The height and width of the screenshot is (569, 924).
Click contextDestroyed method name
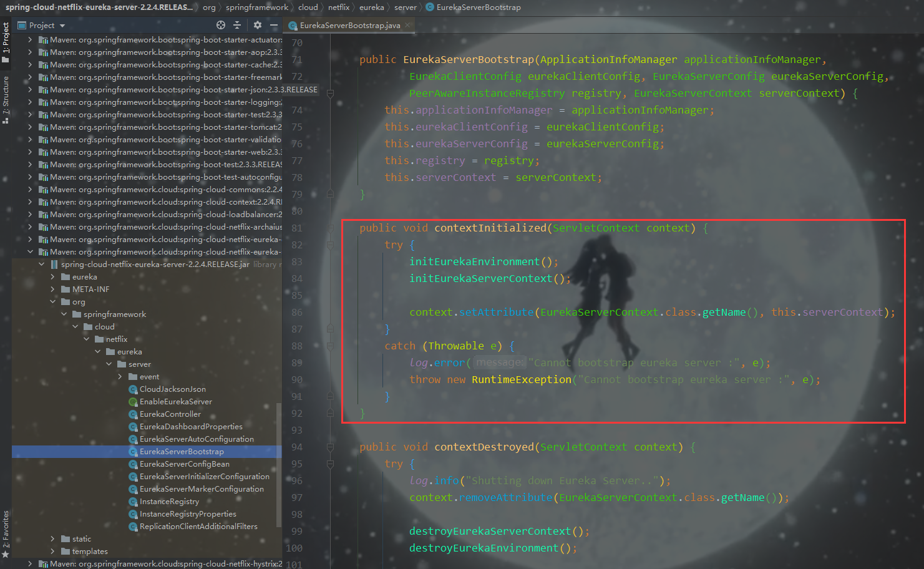tap(484, 447)
